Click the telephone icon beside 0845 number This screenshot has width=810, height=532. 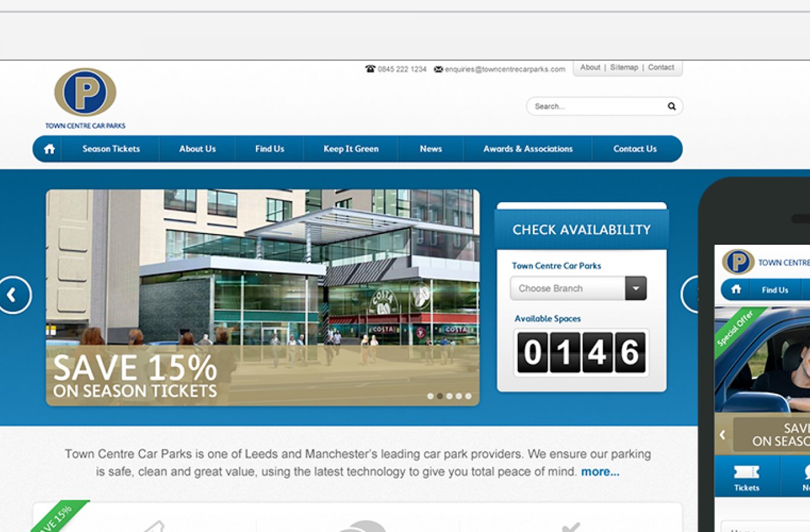click(370, 69)
